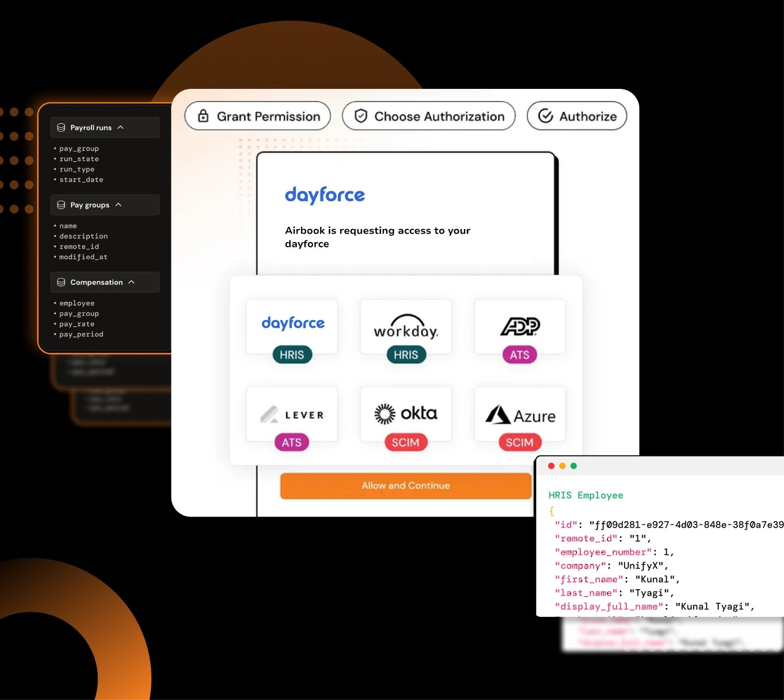Click database icon beside Payroll runs
Viewport: 784px width, 700px height.
pyautogui.click(x=61, y=128)
